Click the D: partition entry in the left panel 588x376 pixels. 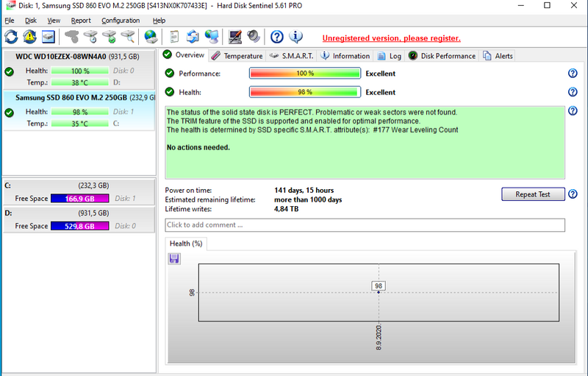[x=79, y=219]
